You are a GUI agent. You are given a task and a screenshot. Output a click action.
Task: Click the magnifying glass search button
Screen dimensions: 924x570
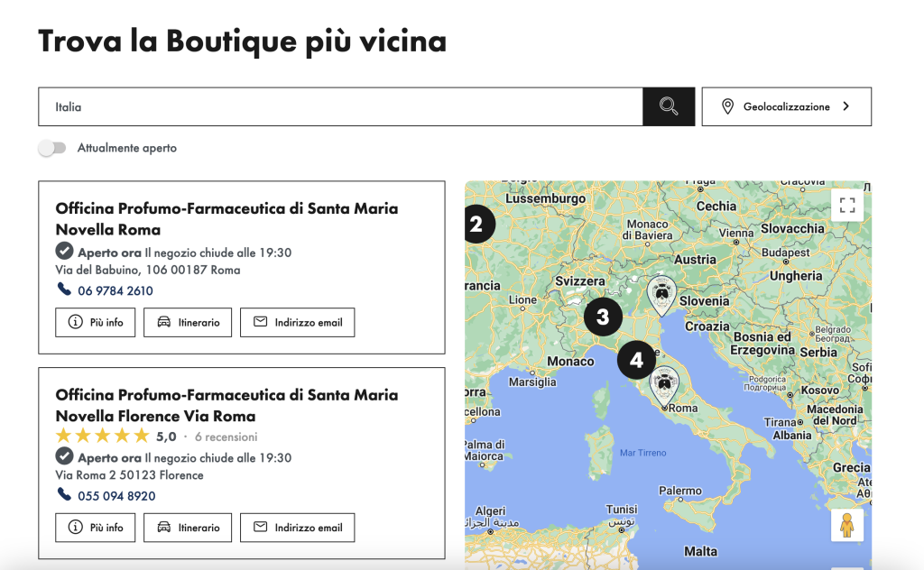click(669, 106)
